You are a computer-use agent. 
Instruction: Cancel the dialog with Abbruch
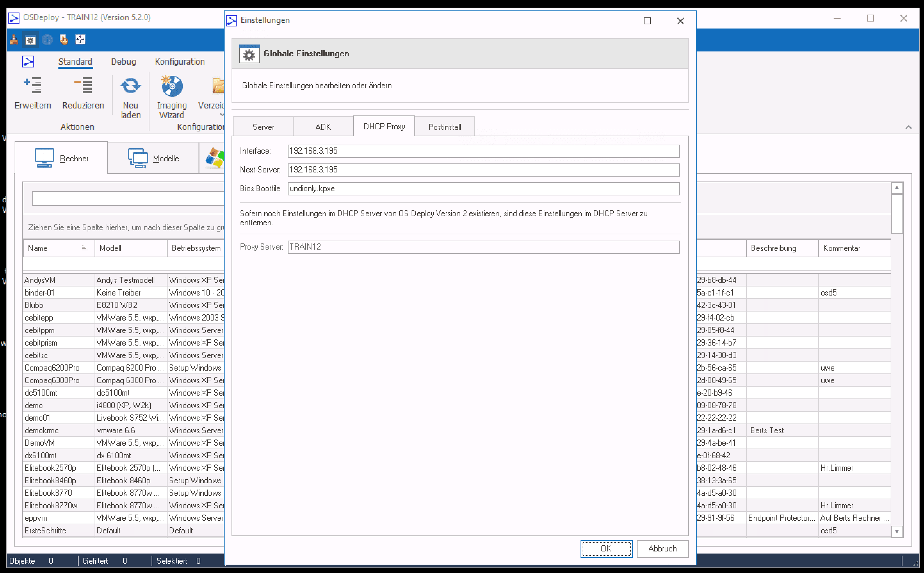click(662, 548)
